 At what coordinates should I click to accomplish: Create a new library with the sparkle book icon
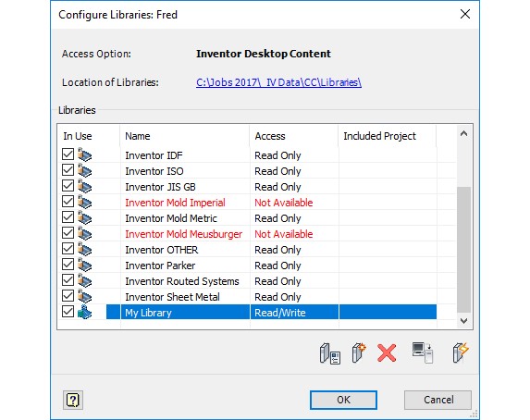tap(359, 353)
